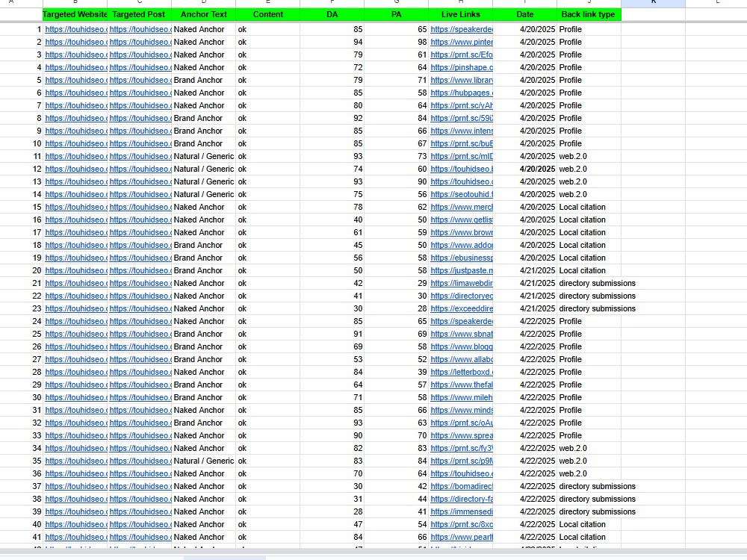Open the prnt.sc/8xc live link in row 40
Image resolution: width=747 pixels, height=560 pixels.
462,524
